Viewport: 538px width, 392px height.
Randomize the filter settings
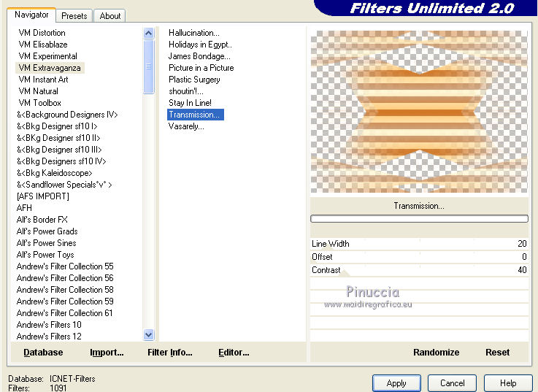coord(436,353)
